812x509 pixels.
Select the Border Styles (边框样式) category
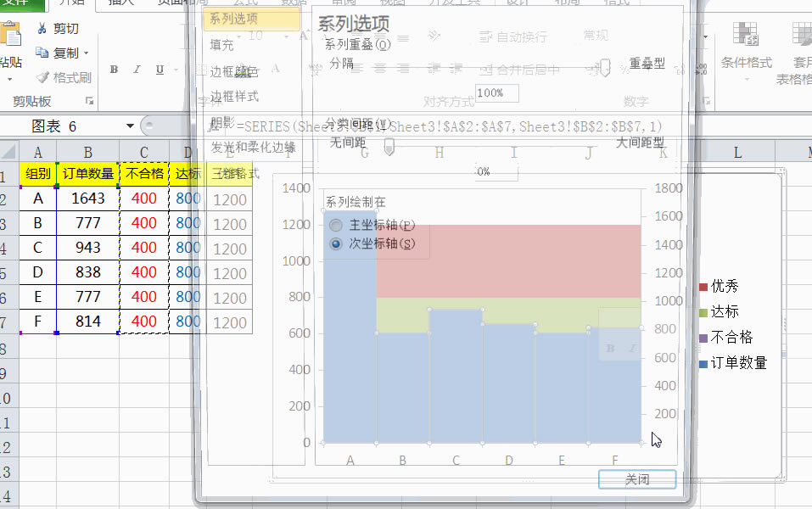[234, 97]
